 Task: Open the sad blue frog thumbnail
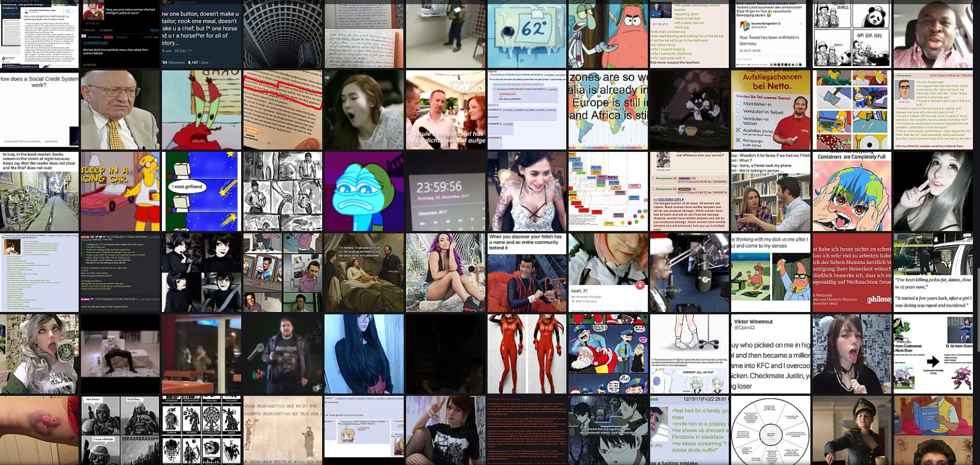pyautogui.click(x=364, y=191)
